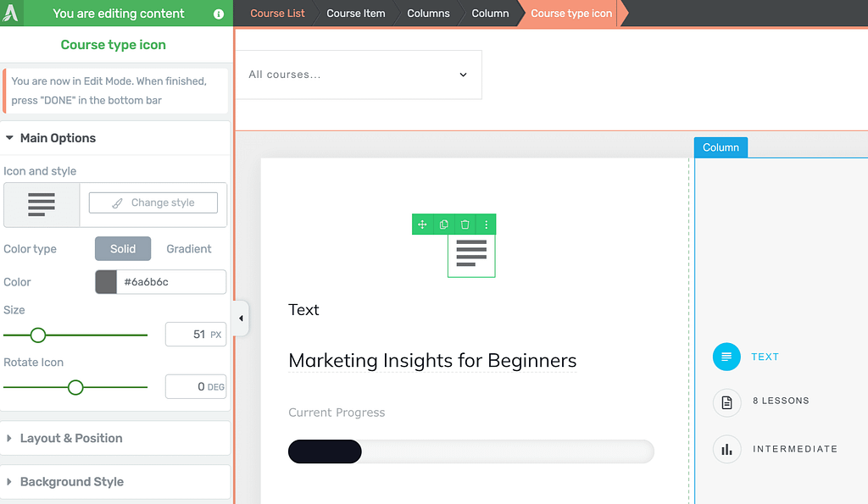Select Solid color type
Viewport: 868px width, 504px height.
click(x=123, y=249)
